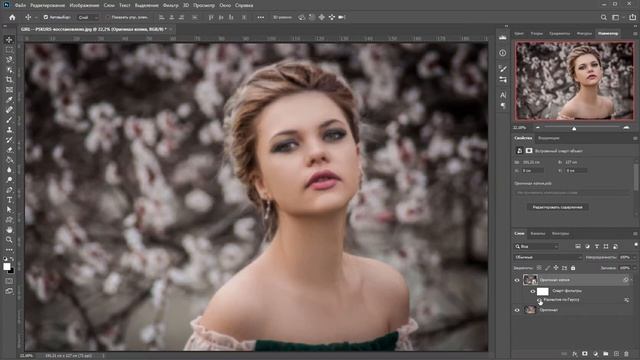640x360 pixels.
Task: Create a new layer group
Action: pos(606,354)
